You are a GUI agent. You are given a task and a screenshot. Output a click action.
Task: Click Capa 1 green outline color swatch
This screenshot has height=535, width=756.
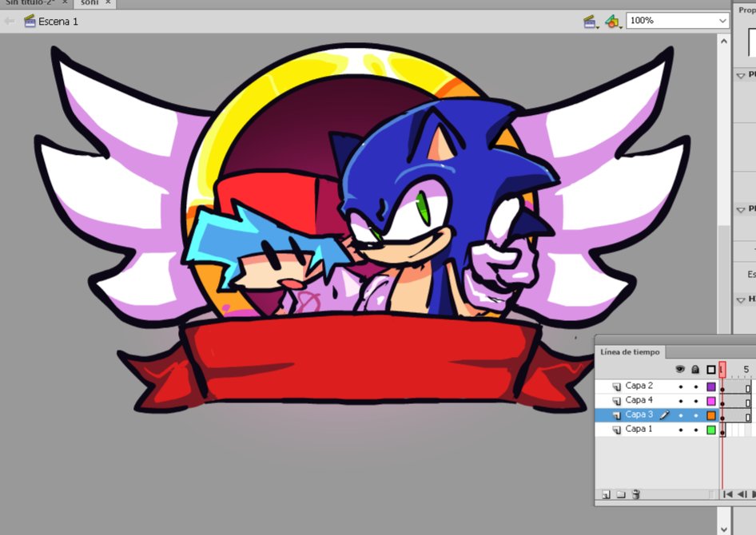tap(711, 430)
